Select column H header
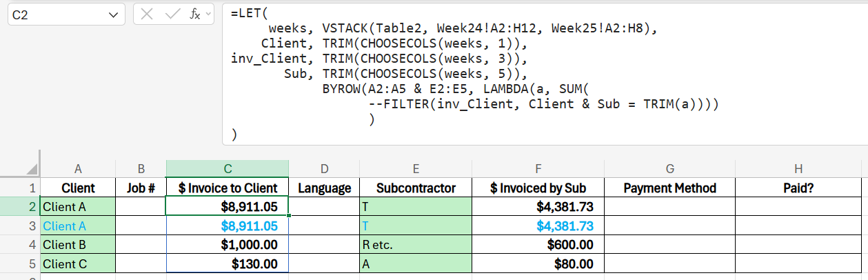This screenshot has width=868, height=280. click(x=798, y=170)
